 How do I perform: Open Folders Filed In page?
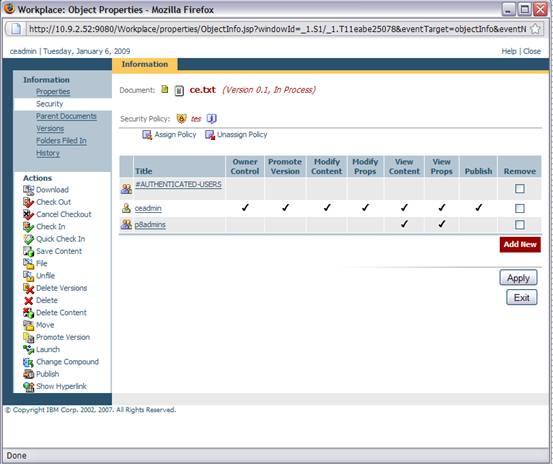tap(61, 141)
